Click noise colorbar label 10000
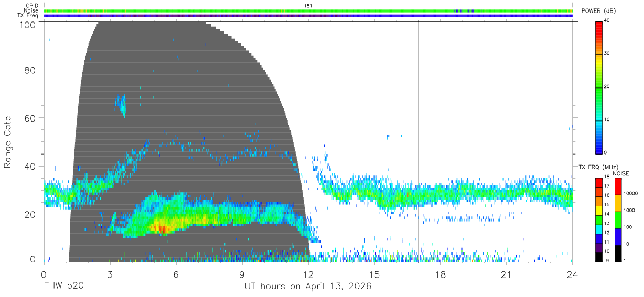The height and width of the screenshot is (297, 644). click(x=630, y=194)
